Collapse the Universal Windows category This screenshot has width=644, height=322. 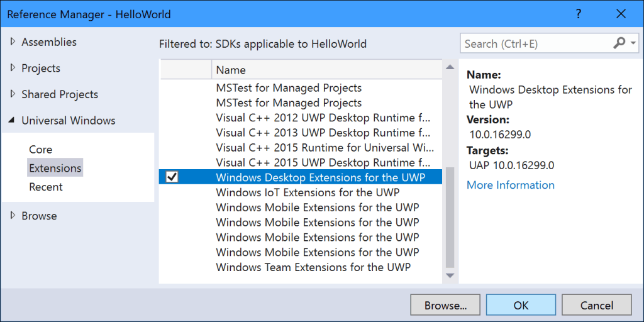pyautogui.click(x=13, y=121)
